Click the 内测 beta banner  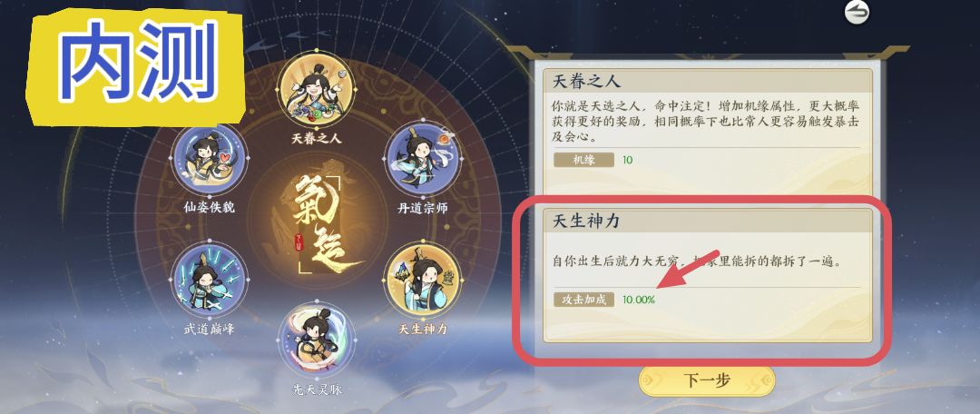click(x=135, y=64)
